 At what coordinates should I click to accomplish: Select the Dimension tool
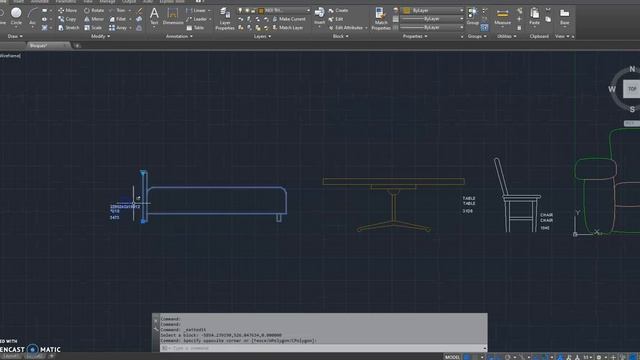[x=173, y=16]
